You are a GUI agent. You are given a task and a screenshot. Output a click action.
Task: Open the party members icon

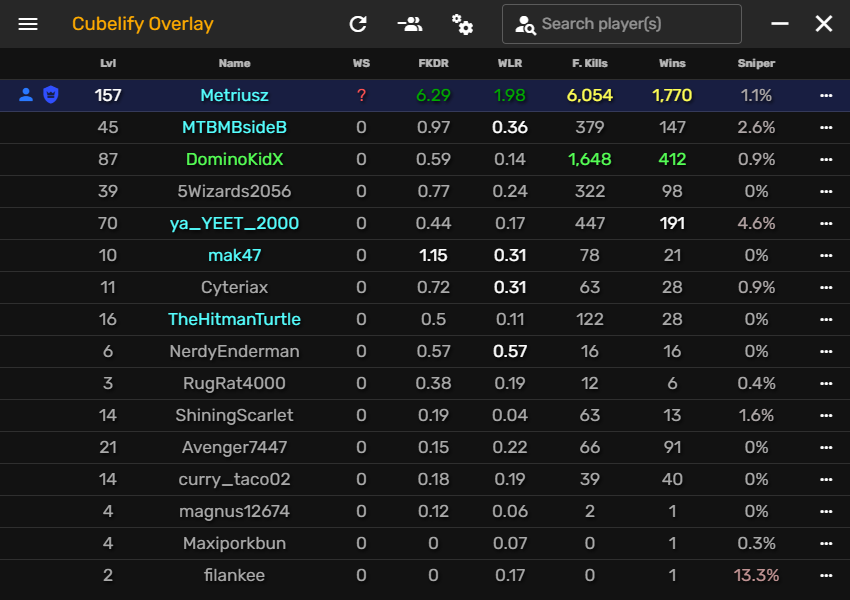click(409, 24)
